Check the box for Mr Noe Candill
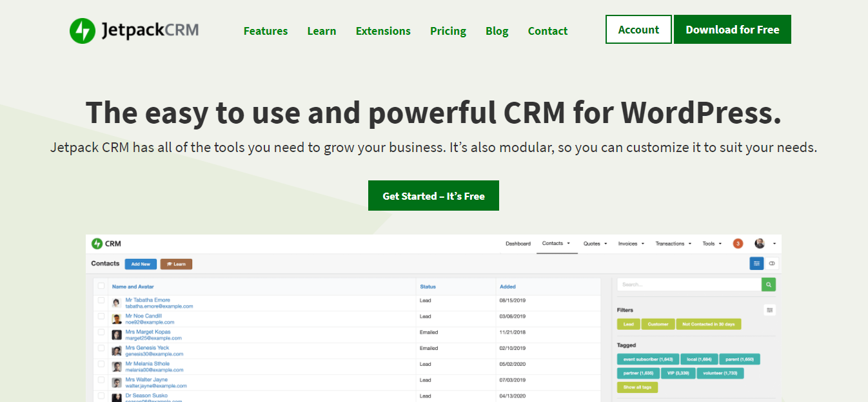 click(101, 316)
